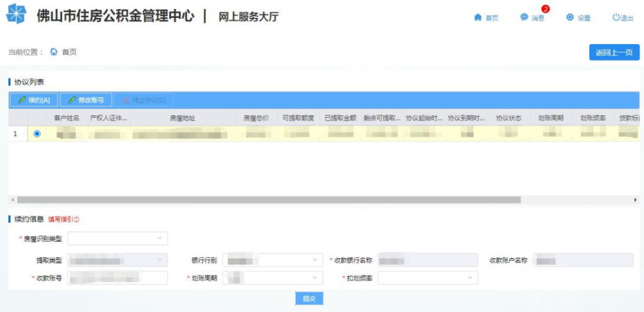Click the horizontal scrollbar thumb of the table
Screen dimensions: 644x312
268,200
